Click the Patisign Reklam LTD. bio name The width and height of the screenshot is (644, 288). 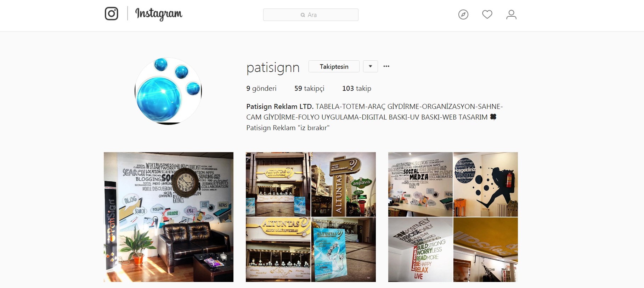pyautogui.click(x=280, y=106)
